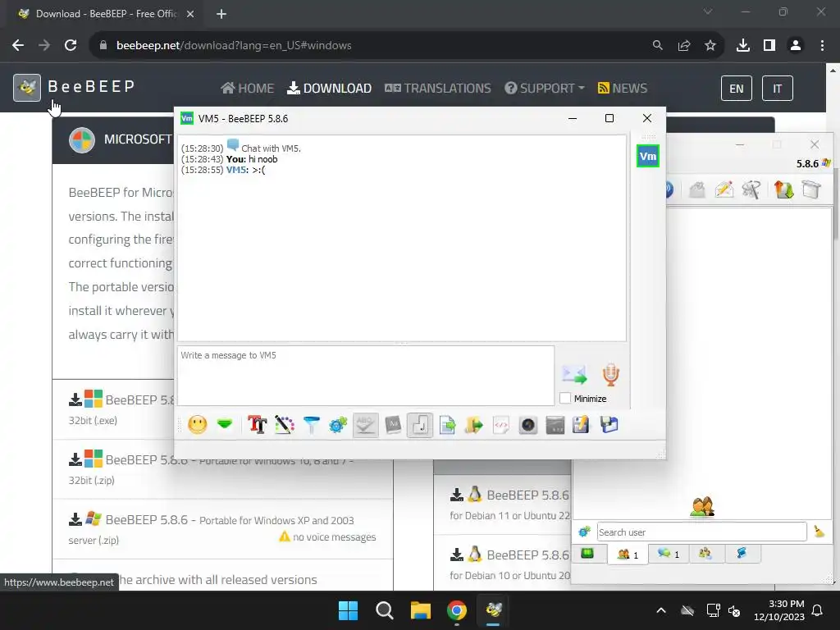
Task: Click the gray box icon in main window toolbar
Action: (x=811, y=189)
